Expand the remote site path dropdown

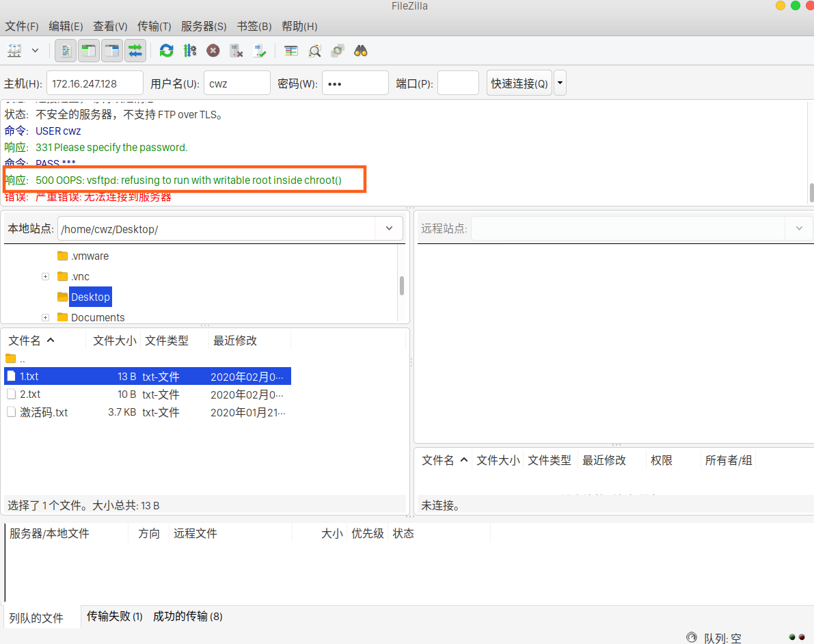tap(799, 228)
